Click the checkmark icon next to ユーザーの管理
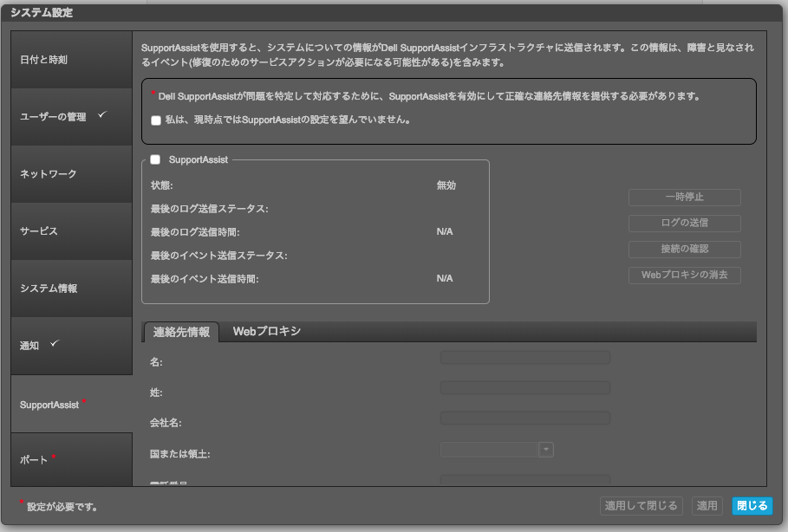 click(102, 115)
